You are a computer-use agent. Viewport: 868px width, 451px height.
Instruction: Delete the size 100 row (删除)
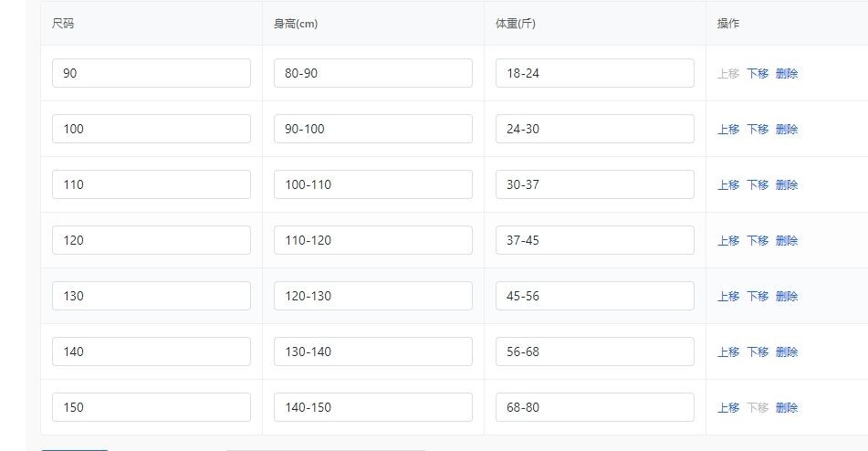(787, 130)
